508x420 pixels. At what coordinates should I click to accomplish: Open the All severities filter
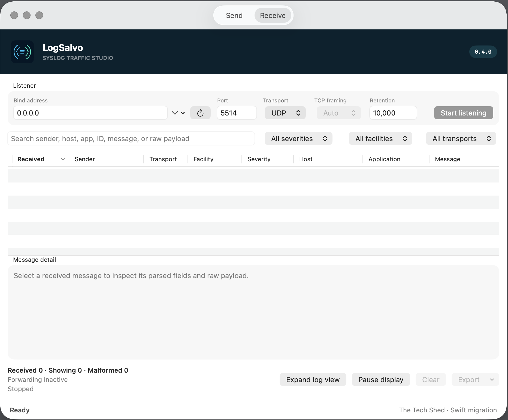coord(298,138)
